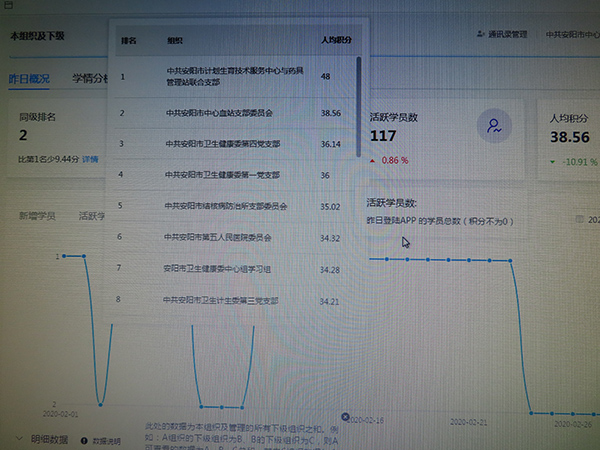The height and width of the screenshot is (450, 600).
Task: Toggle the checkbox beside the 202 label
Action: 579,219
